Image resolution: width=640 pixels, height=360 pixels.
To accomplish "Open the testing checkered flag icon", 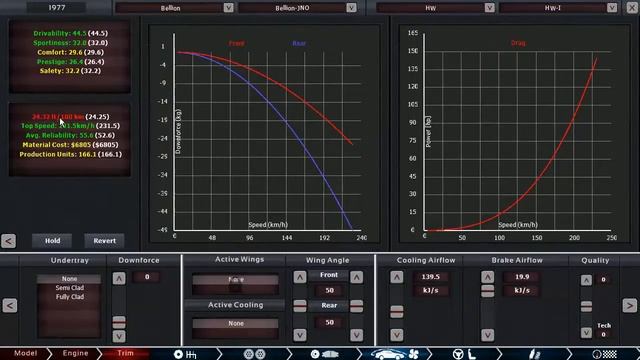I will [605, 354].
